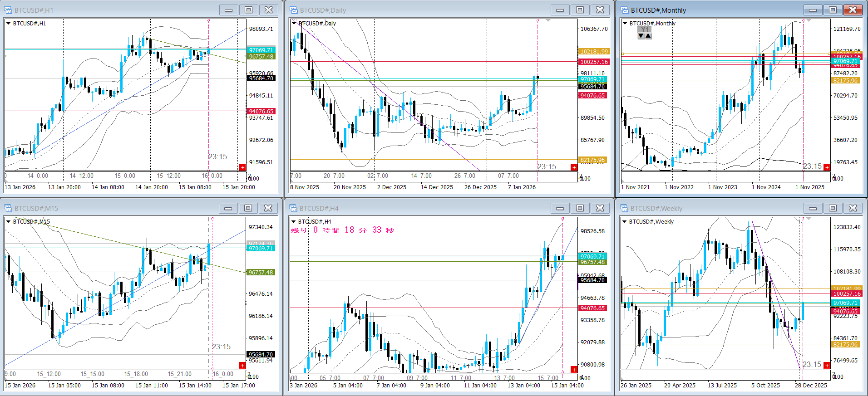This screenshot has height=396, width=868.
Task: Toggle the Y1 button on the Monthly chart
Action: (x=645, y=29)
